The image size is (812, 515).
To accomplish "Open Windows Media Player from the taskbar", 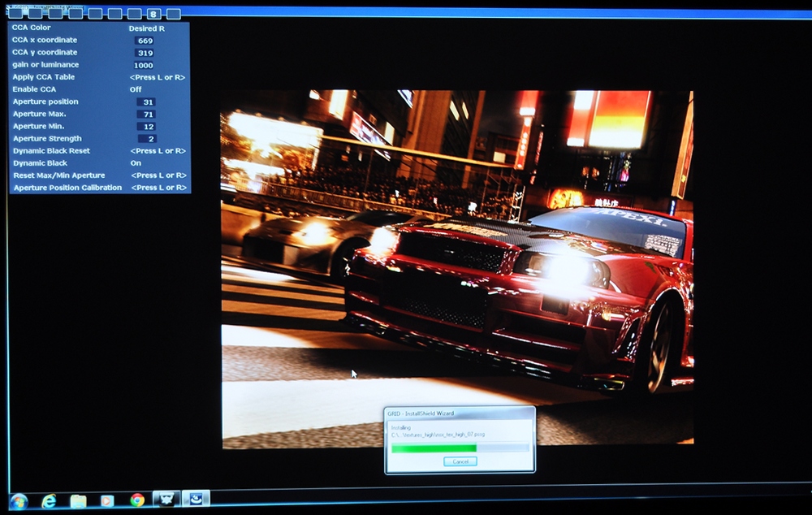I will (107, 501).
